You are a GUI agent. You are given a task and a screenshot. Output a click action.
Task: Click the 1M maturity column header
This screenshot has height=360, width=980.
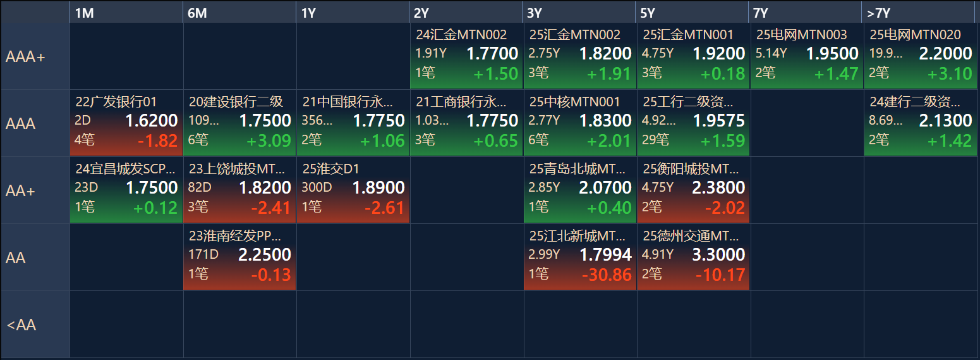[x=126, y=13]
